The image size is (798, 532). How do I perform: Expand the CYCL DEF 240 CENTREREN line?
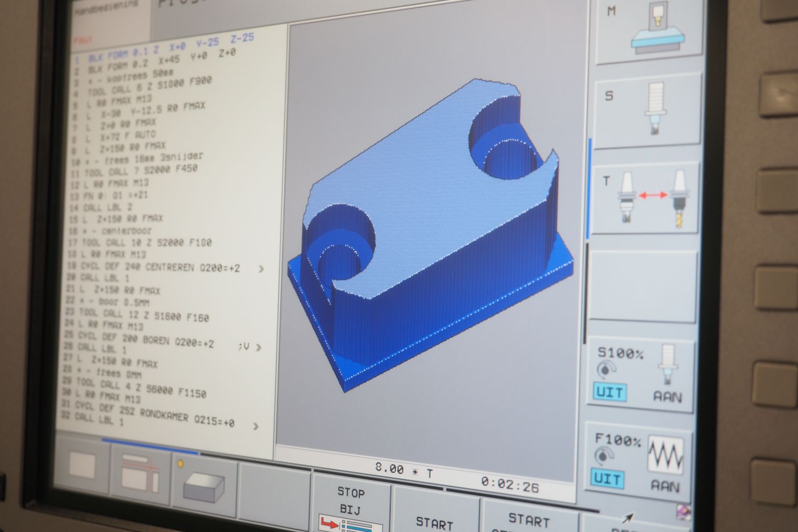(x=261, y=269)
